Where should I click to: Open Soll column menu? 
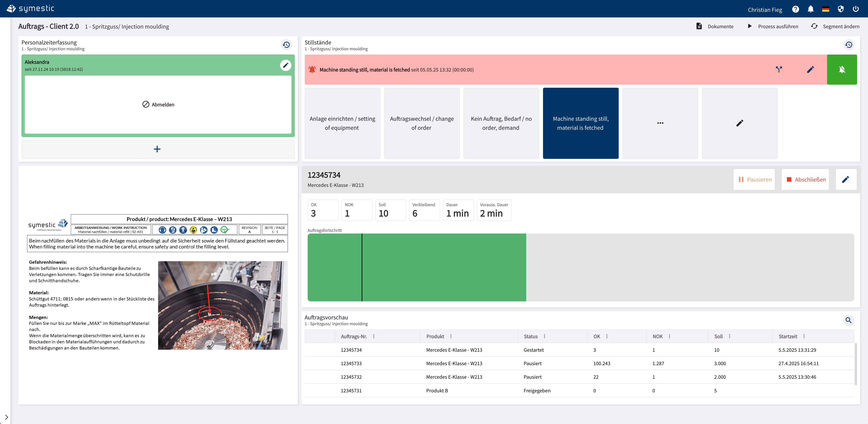[x=730, y=336]
